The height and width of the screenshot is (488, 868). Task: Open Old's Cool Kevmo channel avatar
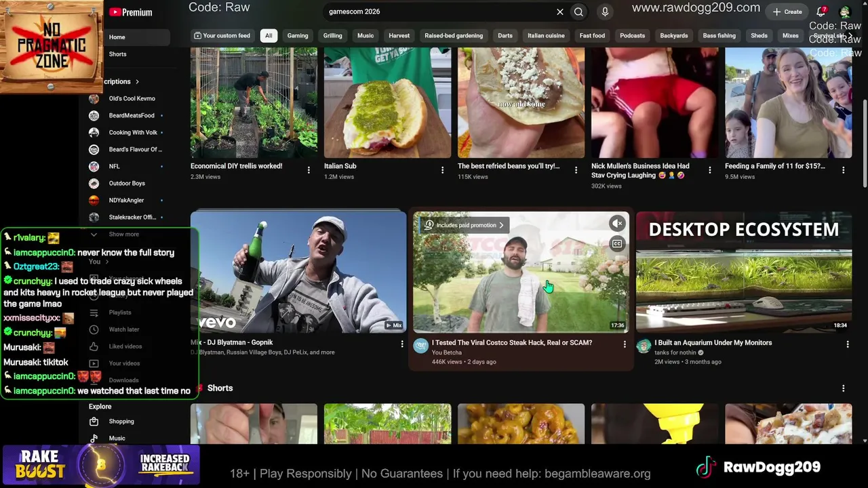pos(94,98)
